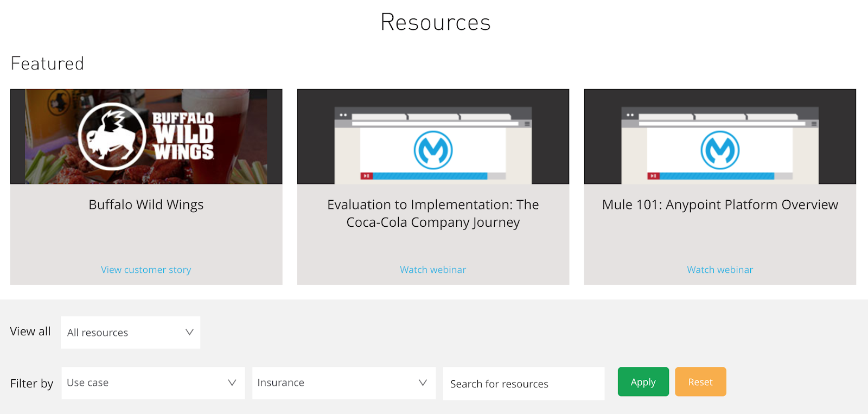
Task: Click the chevron arrow in All resources dropdown
Action: 189,332
